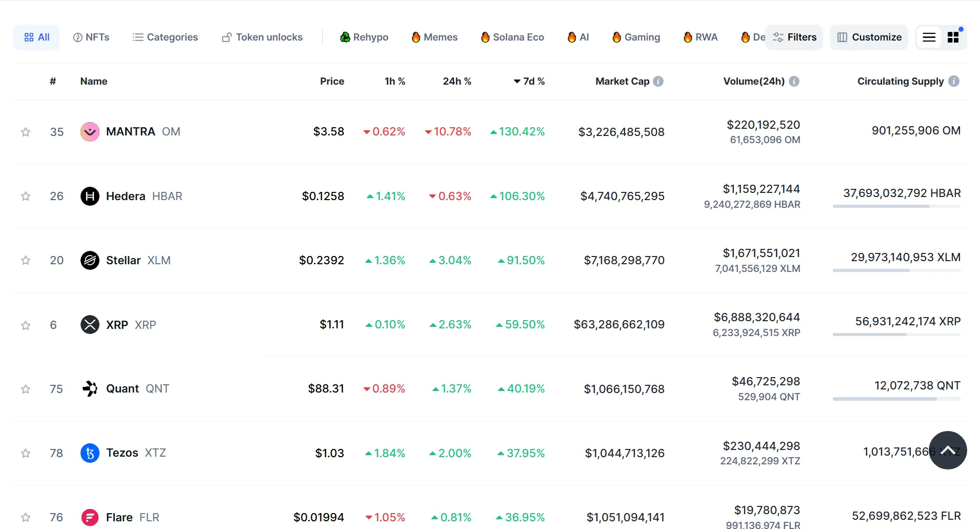Click the Flare coin logo
The height and width of the screenshot is (529, 980).
pyautogui.click(x=90, y=517)
